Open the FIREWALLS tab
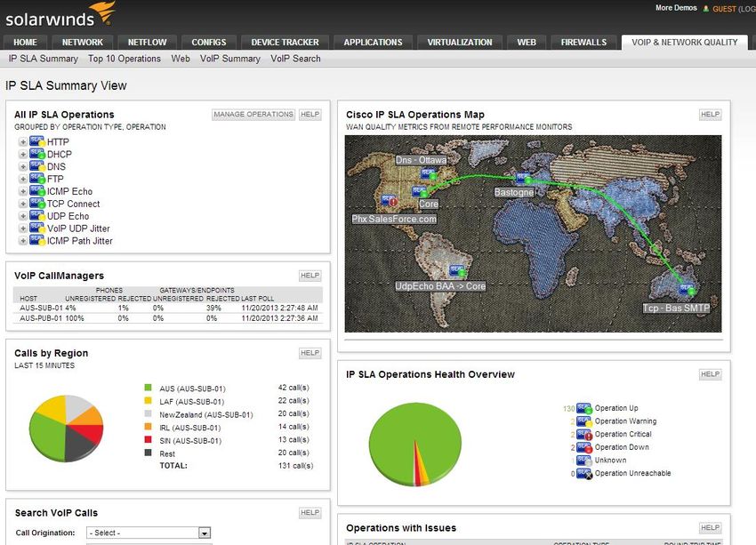756x545 pixels. [583, 43]
